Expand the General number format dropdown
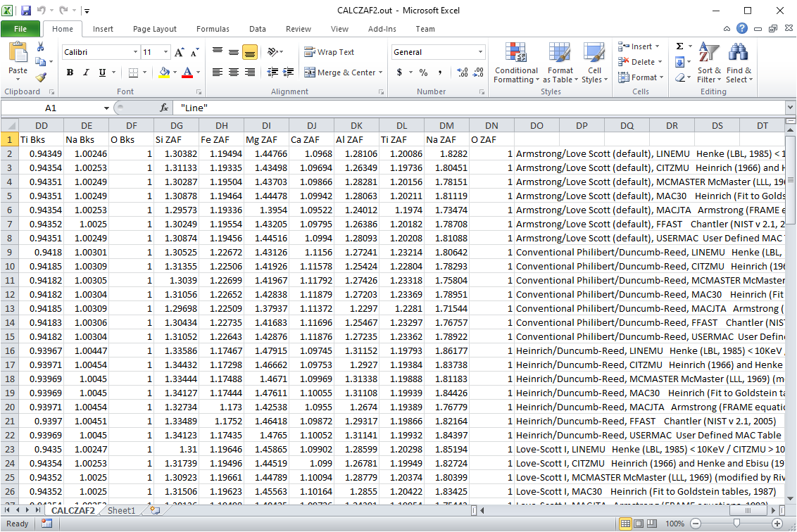This screenshot has height=532, width=797. coord(481,52)
